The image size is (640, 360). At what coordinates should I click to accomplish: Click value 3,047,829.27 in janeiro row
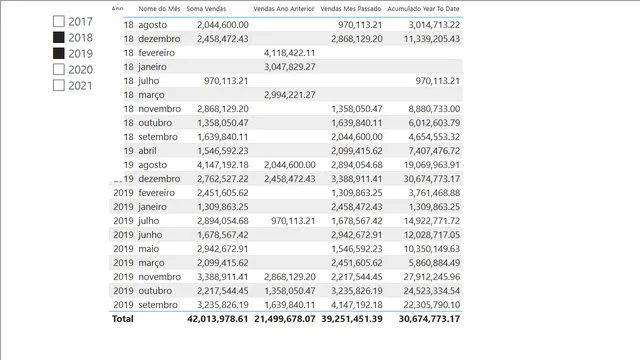[289, 67]
